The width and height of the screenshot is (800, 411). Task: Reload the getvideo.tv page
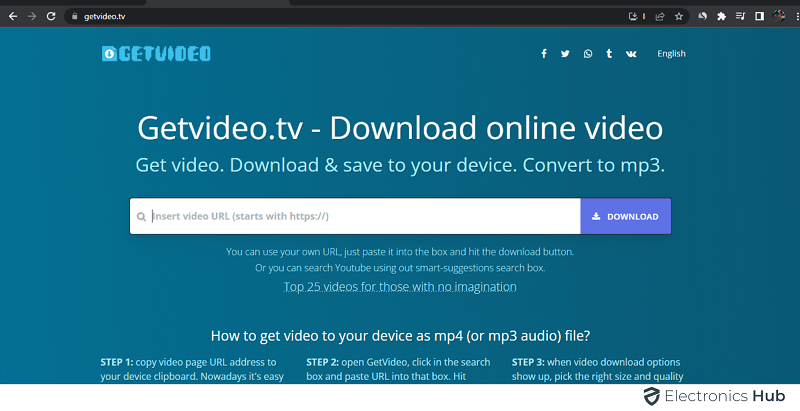click(51, 16)
